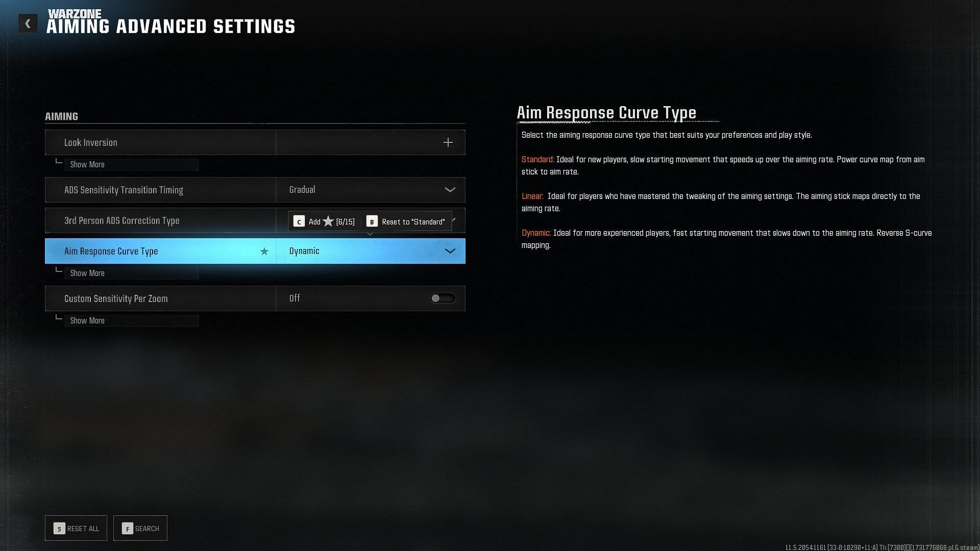This screenshot has height=551, width=980.
Task: Expand the Aim Response Curve Type dropdown
Action: [449, 251]
